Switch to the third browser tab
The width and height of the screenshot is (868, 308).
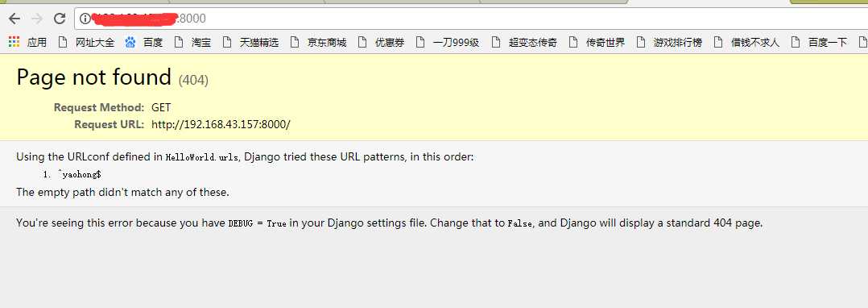(x=401, y=2)
